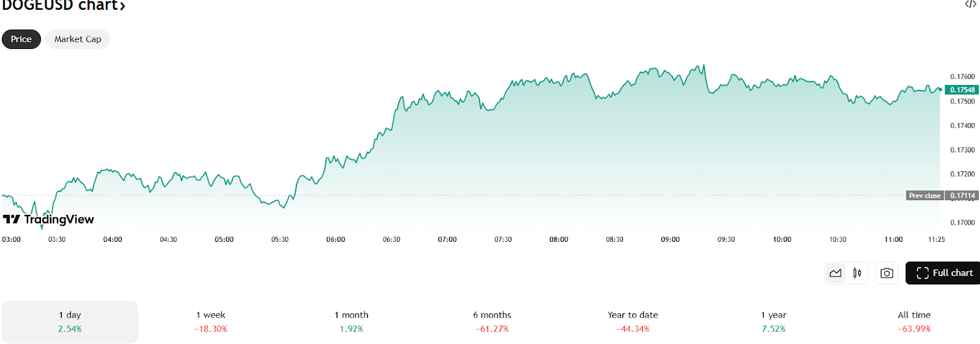View the All time range

click(914, 321)
